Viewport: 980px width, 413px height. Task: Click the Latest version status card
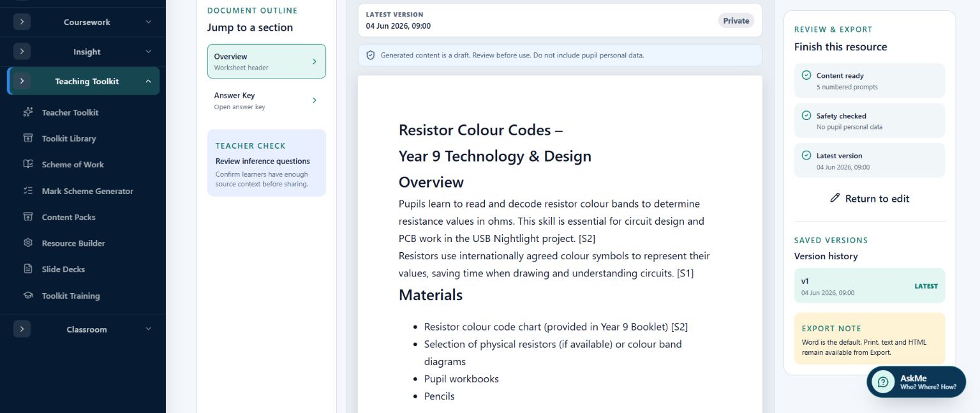870,160
